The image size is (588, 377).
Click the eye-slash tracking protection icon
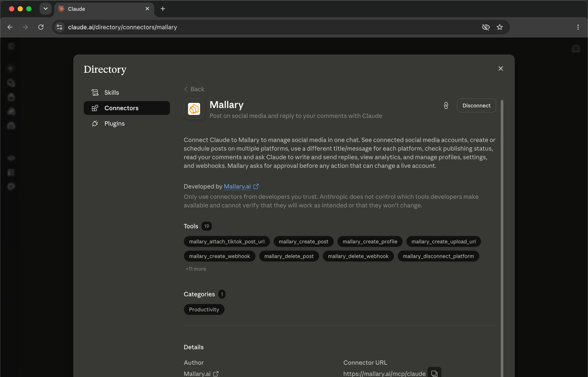coord(486,27)
